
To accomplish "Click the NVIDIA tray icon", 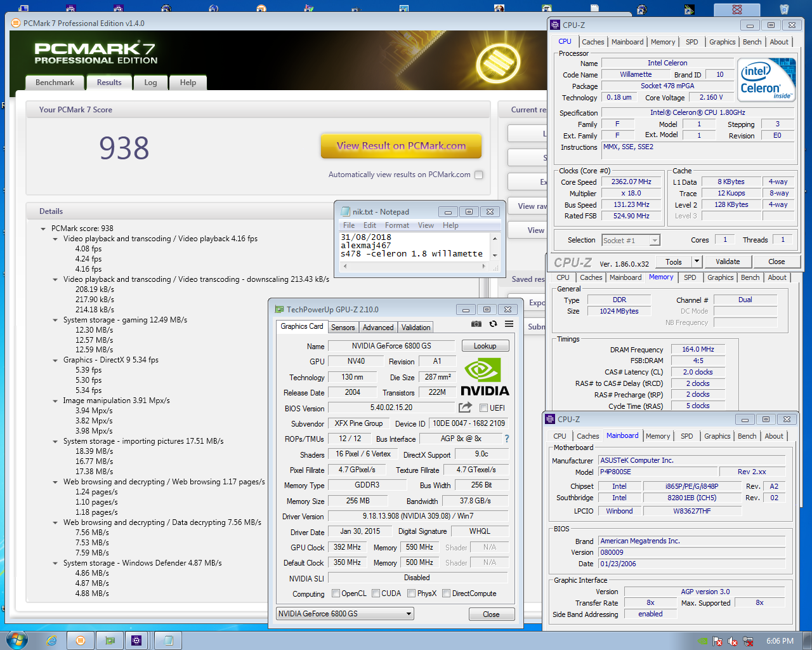I will (x=702, y=641).
